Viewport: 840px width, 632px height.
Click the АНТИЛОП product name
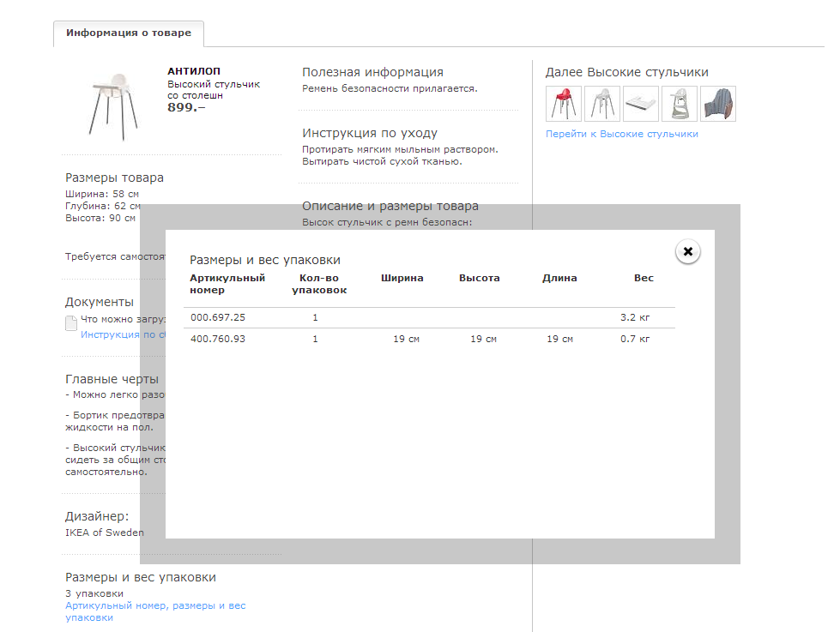point(194,71)
